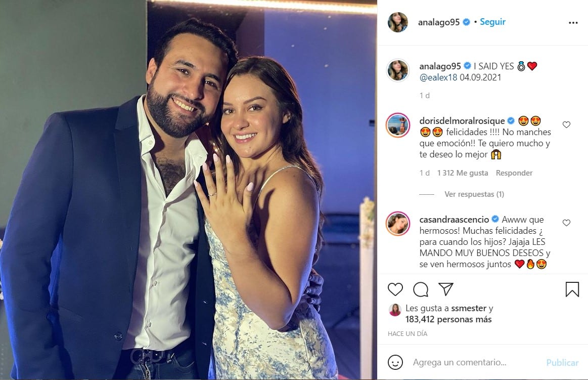
Task: Share the post via the paper plane icon
Action: [x=445, y=289]
